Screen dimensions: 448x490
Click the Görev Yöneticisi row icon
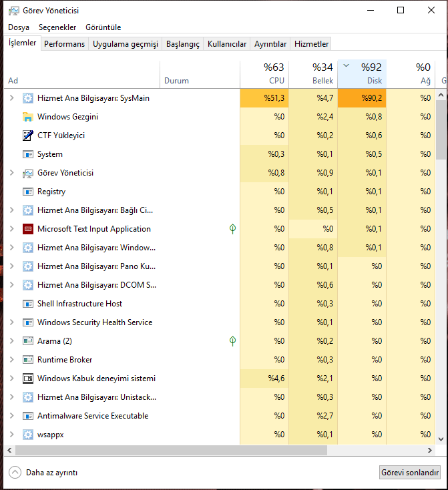click(28, 173)
